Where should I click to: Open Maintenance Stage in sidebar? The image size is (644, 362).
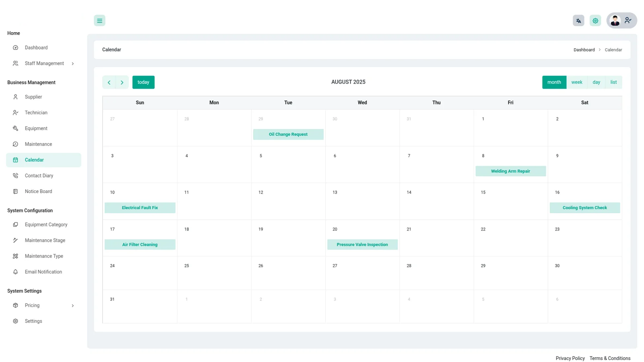[45, 241]
